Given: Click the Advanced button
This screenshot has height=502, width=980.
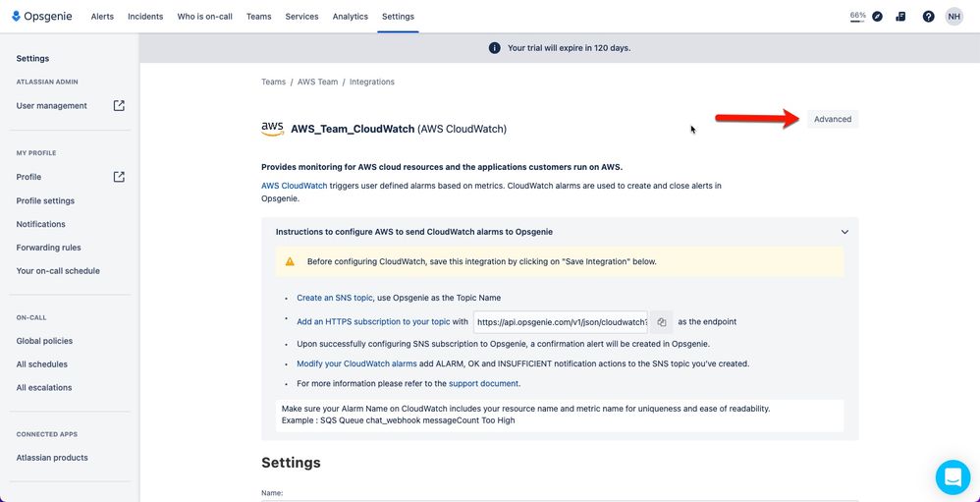Looking at the screenshot, I should [833, 119].
